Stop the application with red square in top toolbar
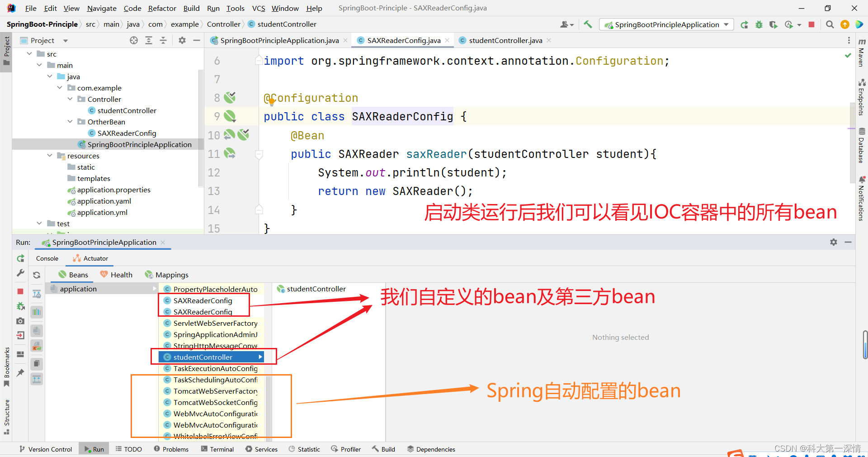The width and height of the screenshot is (868, 457). click(x=811, y=24)
